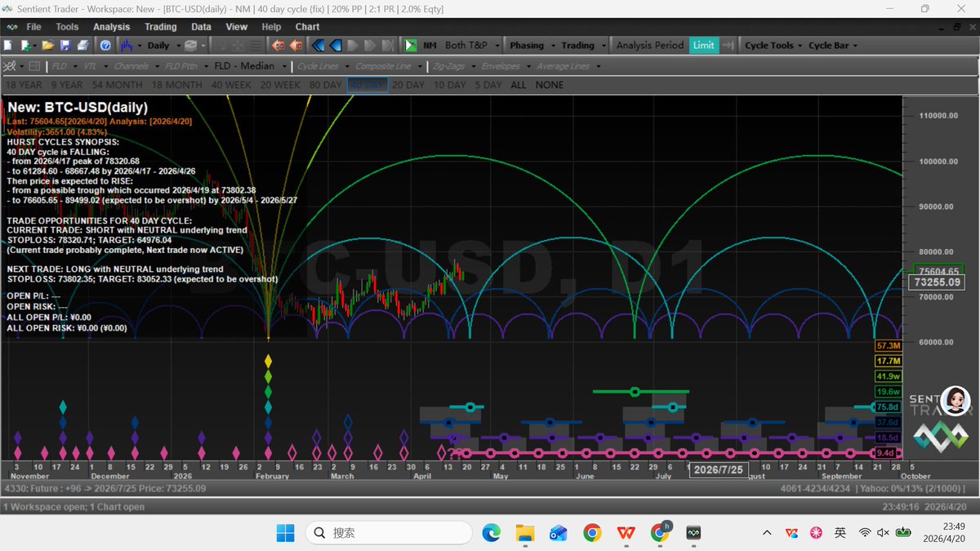Toggle the 80 DAY cycle filter
The image size is (980, 551).
pyautogui.click(x=325, y=85)
